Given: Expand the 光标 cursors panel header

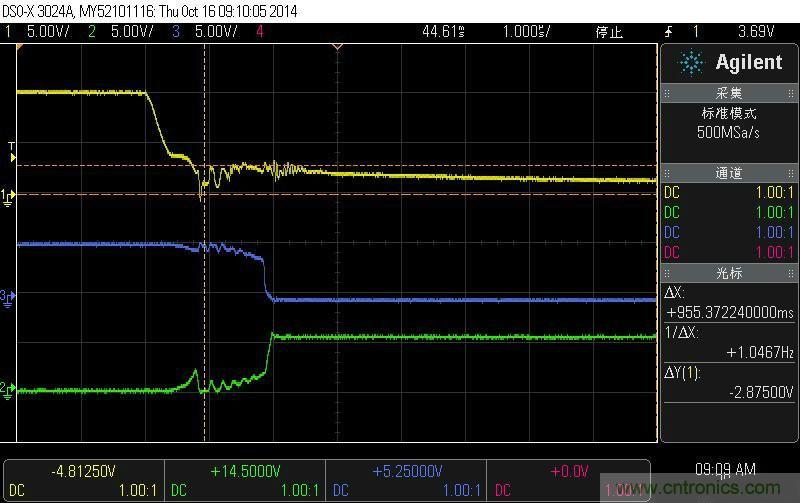Looking at the screenshot, I should [x=729, y=273].
